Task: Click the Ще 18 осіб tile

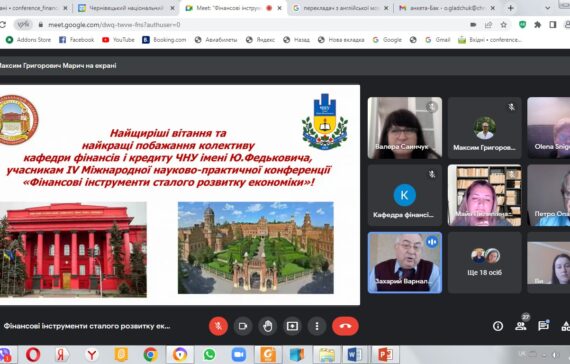Action: (485, 263)
